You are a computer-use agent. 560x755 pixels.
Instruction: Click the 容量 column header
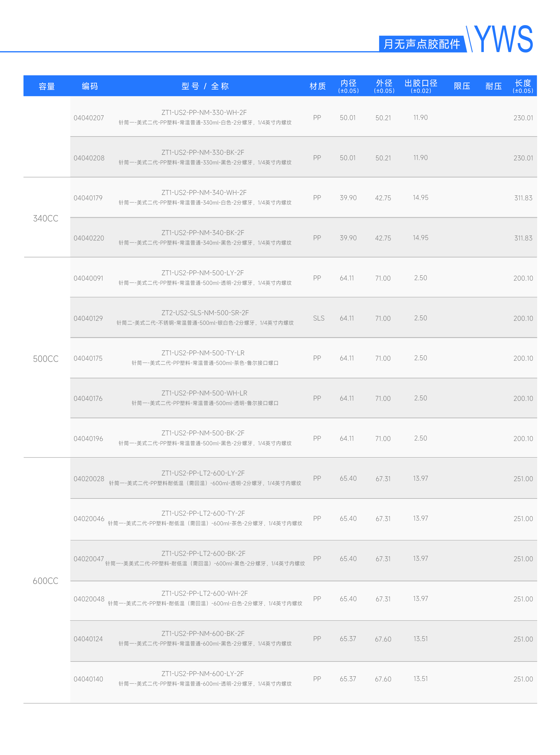coord(47,86)
